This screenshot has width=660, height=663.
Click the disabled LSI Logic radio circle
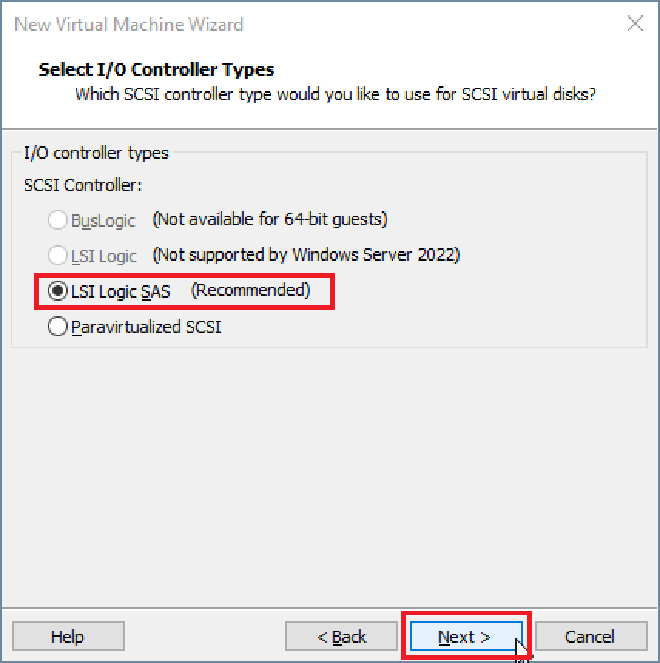[x=58, y=255]
